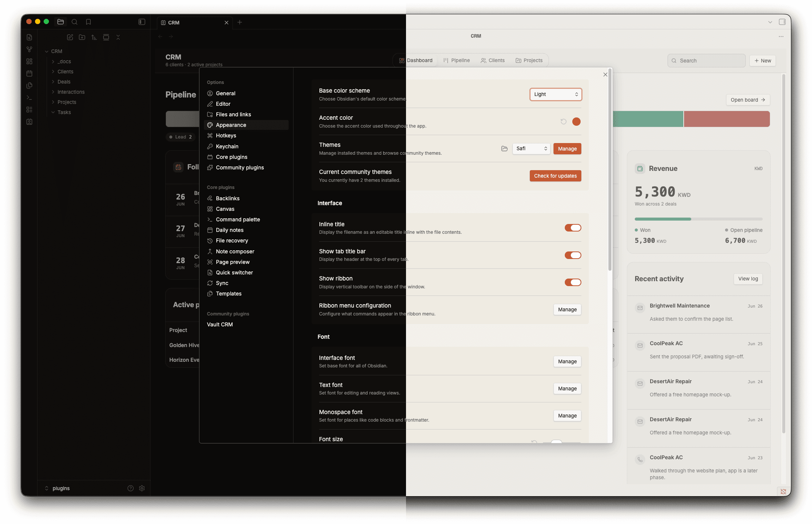
Task: Manage the Monospace font
Action: coord(567,416)
